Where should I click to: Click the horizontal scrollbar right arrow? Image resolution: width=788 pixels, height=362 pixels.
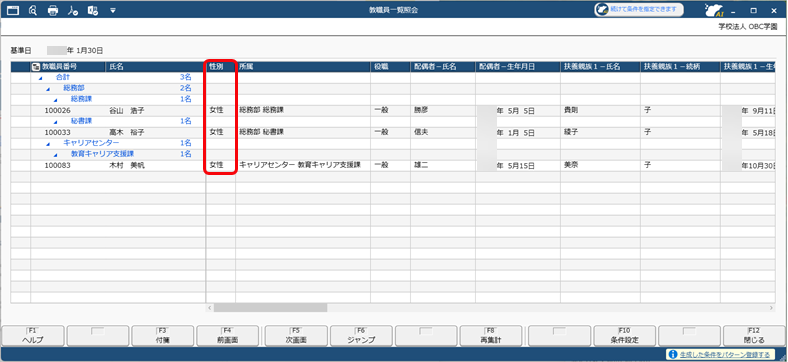[x=771, y=308]
